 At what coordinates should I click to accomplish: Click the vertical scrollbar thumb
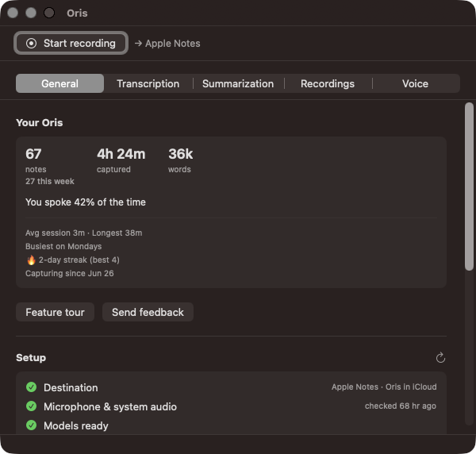coord(470,187)
